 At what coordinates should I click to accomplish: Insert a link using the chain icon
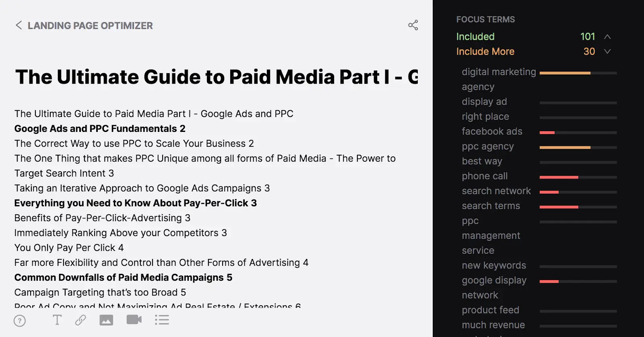pyautogui.click(x=80, y=320)
